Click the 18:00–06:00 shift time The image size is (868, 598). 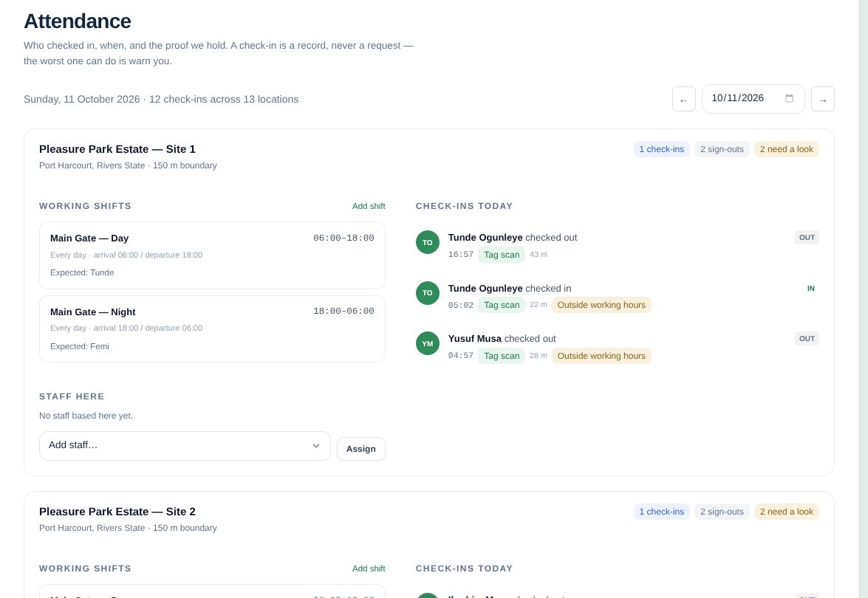[344, 311]
